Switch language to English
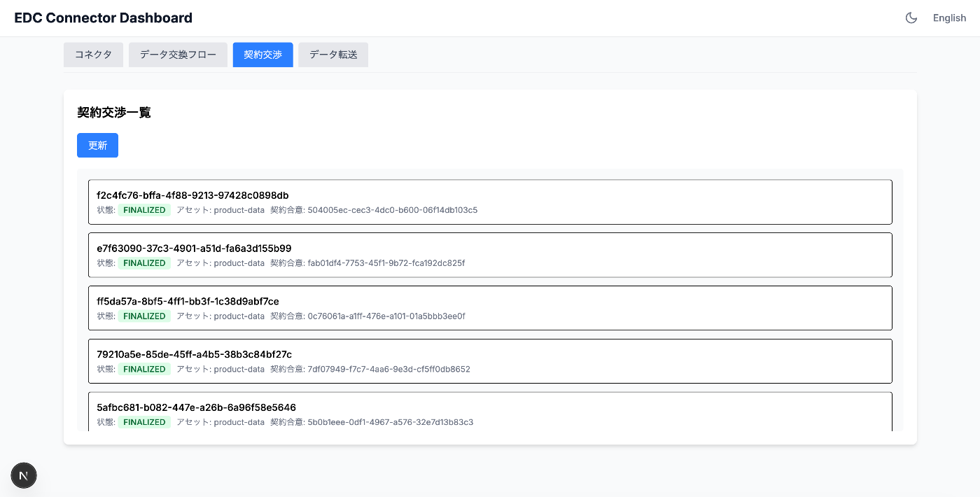 [x=949, y=18]
